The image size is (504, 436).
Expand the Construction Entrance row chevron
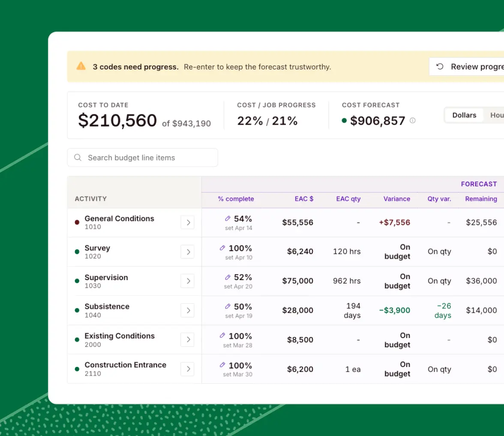(188, 369)
